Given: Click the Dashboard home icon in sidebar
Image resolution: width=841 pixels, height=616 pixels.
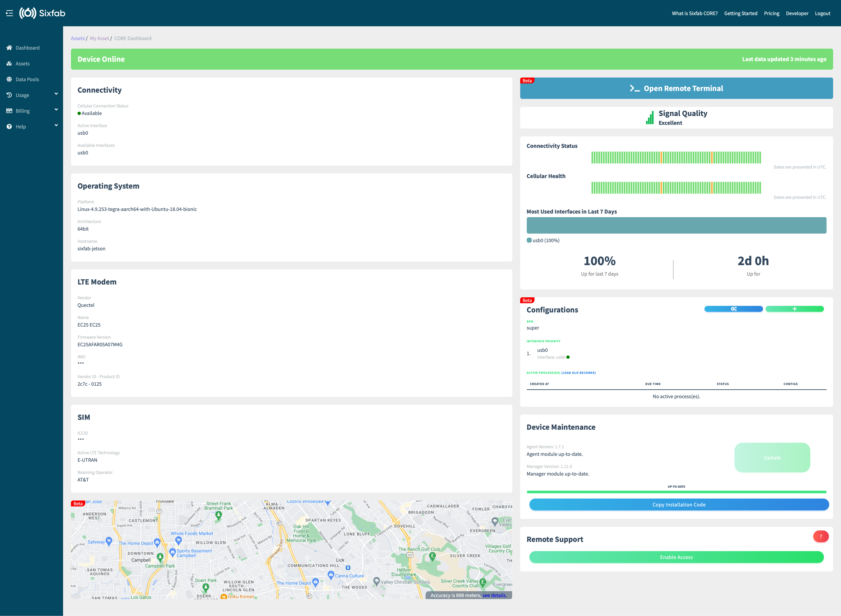Looking at the screenshot, I should point(9,48).
